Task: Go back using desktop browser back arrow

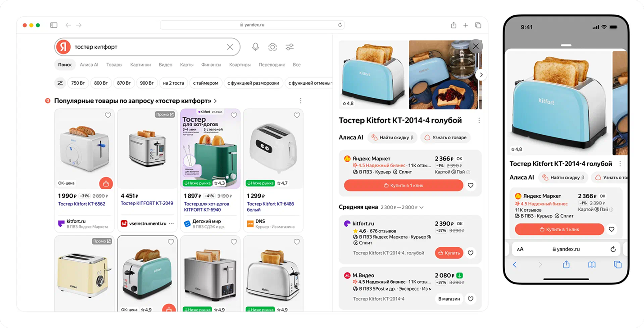Action: 68,25
